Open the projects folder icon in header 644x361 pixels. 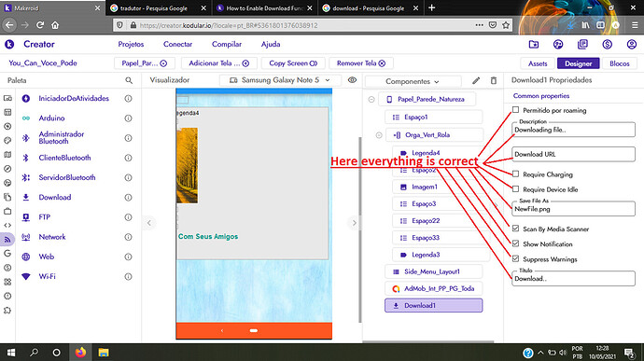point(534,45)
